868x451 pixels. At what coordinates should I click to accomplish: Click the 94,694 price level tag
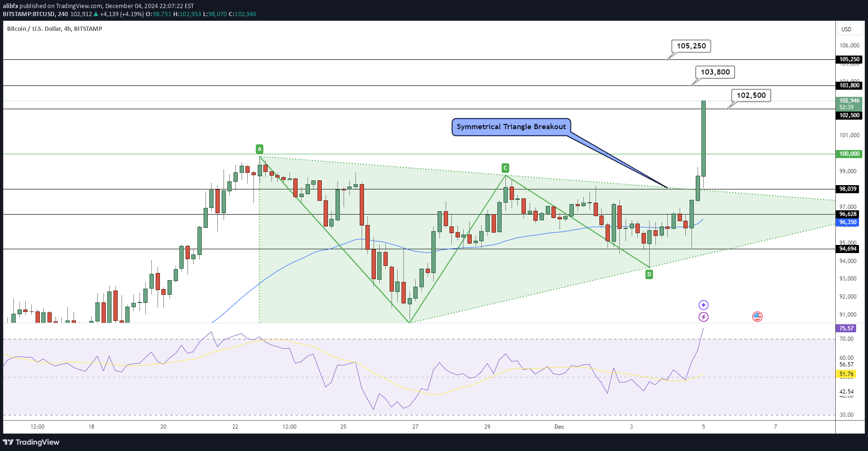pos(848,249)
